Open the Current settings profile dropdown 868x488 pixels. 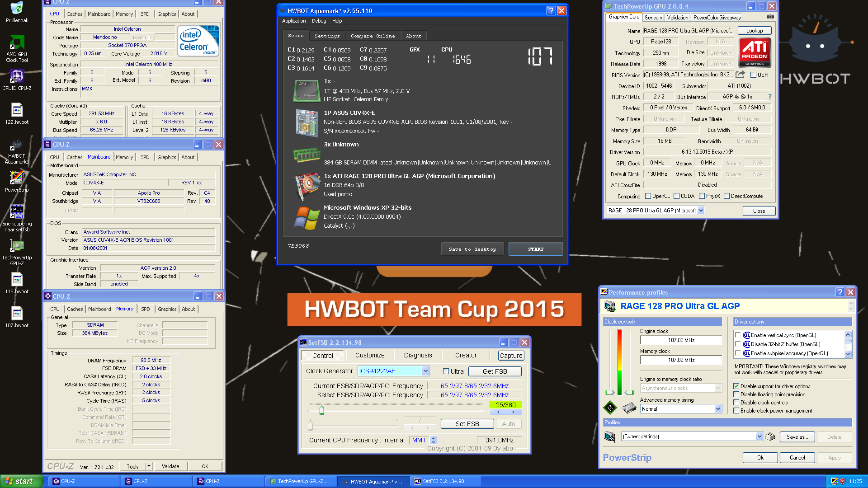759,436
